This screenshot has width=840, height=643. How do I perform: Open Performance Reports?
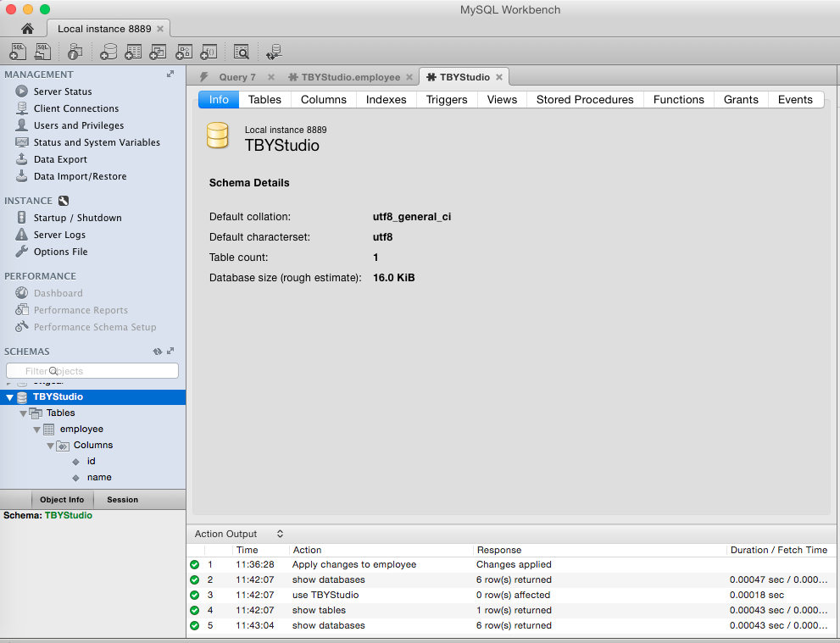[81, 311]
